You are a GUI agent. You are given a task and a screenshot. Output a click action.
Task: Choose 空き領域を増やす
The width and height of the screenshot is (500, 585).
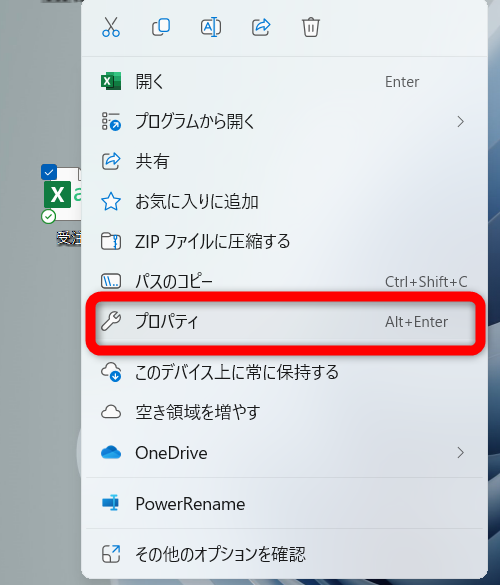pyautogui.click(x=284, y=412)
